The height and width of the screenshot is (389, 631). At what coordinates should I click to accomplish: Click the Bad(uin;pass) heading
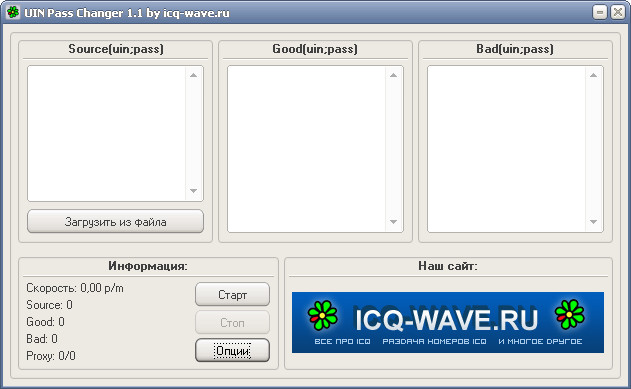click(x=515, y=49)
